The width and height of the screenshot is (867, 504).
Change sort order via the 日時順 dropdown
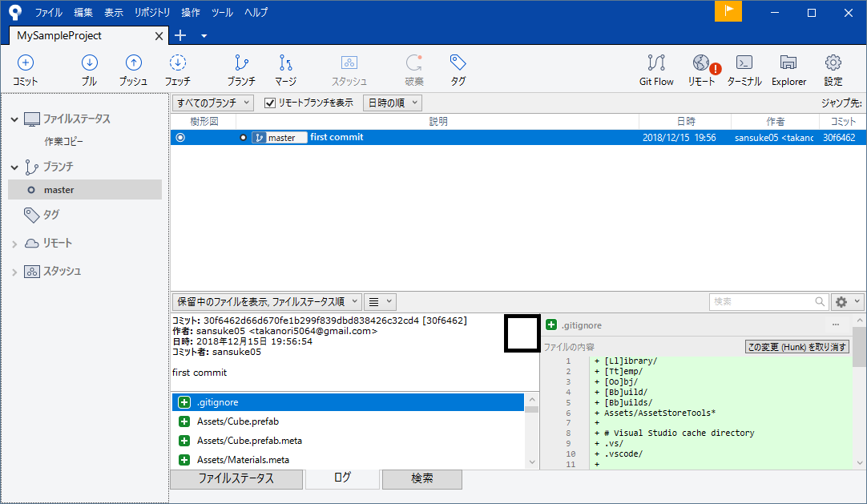pos(392,103)
